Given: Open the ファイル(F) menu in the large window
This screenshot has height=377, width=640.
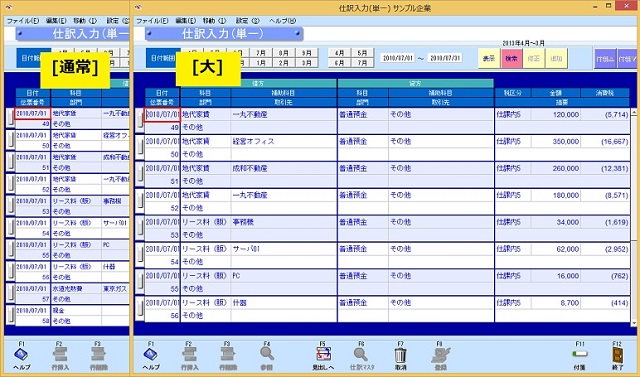Looking at the screenshot, I should (x=152, y=21).
